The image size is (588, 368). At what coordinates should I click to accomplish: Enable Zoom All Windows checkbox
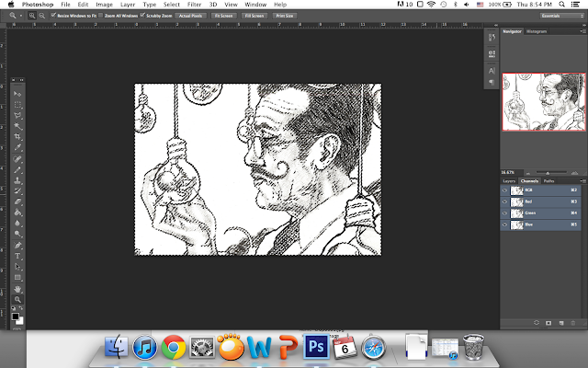(100, 16)
